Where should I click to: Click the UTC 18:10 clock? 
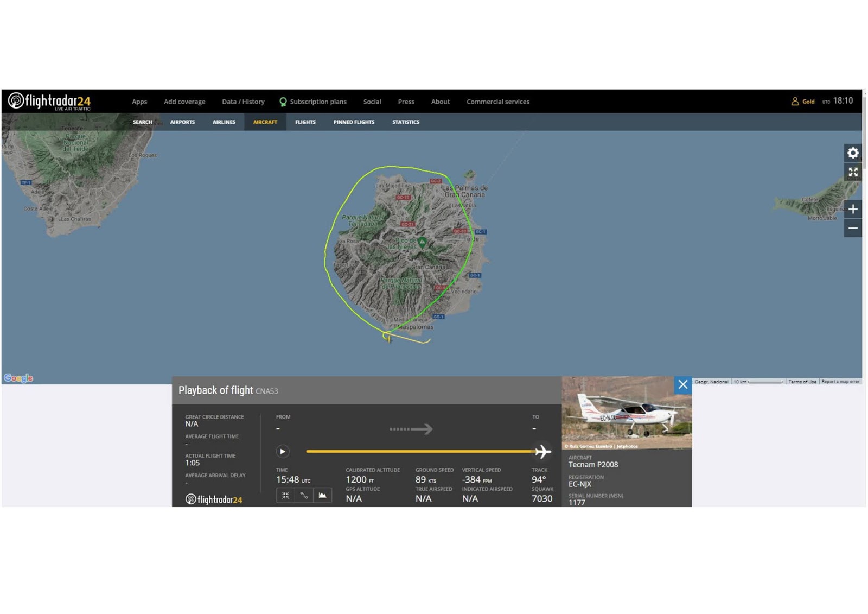(838, 101)
